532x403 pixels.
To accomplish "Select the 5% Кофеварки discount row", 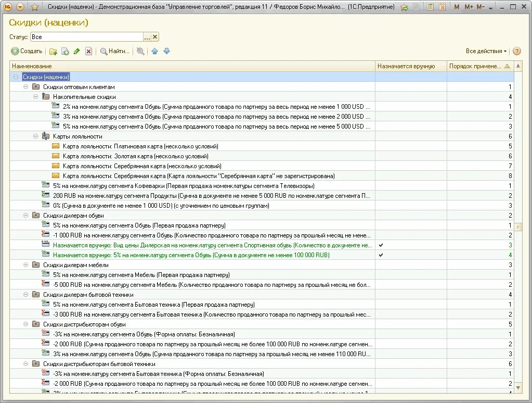I will click(x=262, y=186).
